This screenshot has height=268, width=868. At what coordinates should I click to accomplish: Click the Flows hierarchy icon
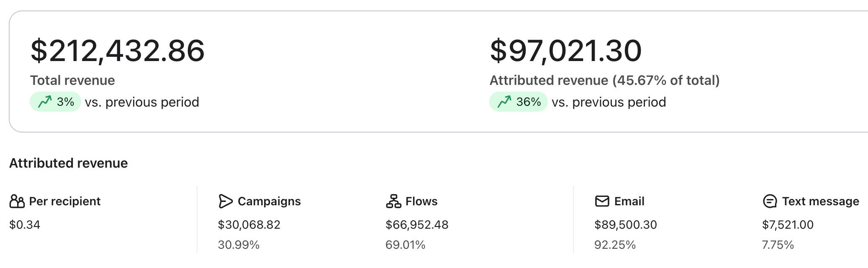click(393, 202)
